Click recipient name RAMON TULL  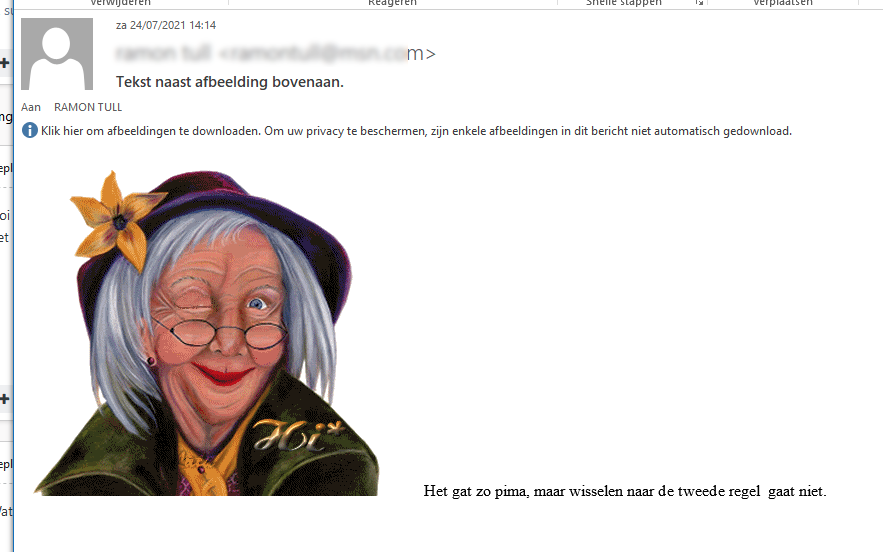click(x=88, y=107)
